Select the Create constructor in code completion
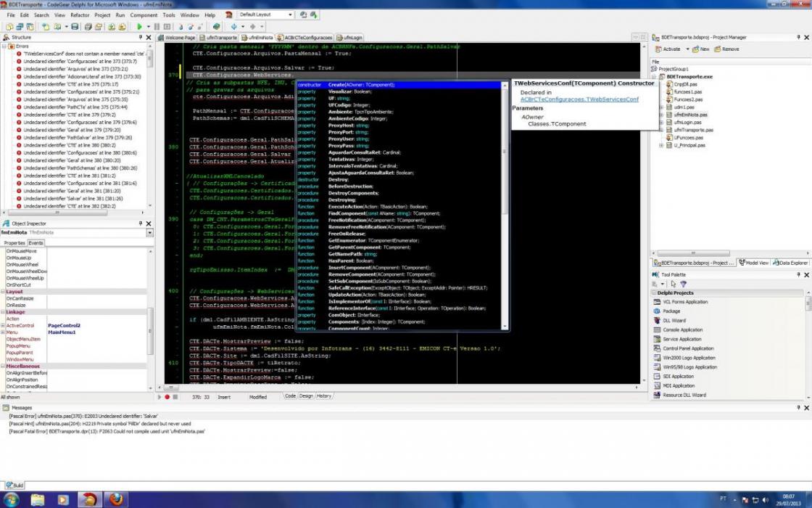812x508 pixels. click(x=399, y=85)
